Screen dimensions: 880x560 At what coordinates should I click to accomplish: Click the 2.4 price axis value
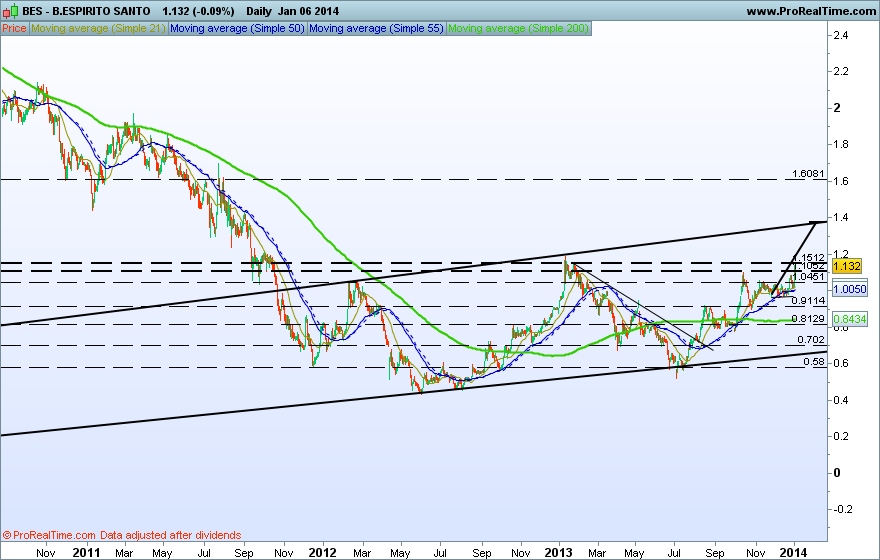coord(841,35)
